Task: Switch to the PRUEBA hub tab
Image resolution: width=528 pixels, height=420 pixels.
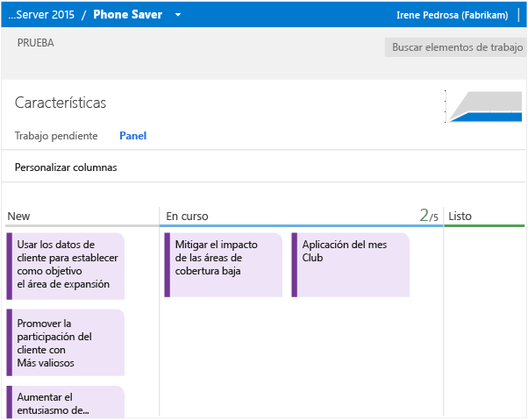Action: 36,42
